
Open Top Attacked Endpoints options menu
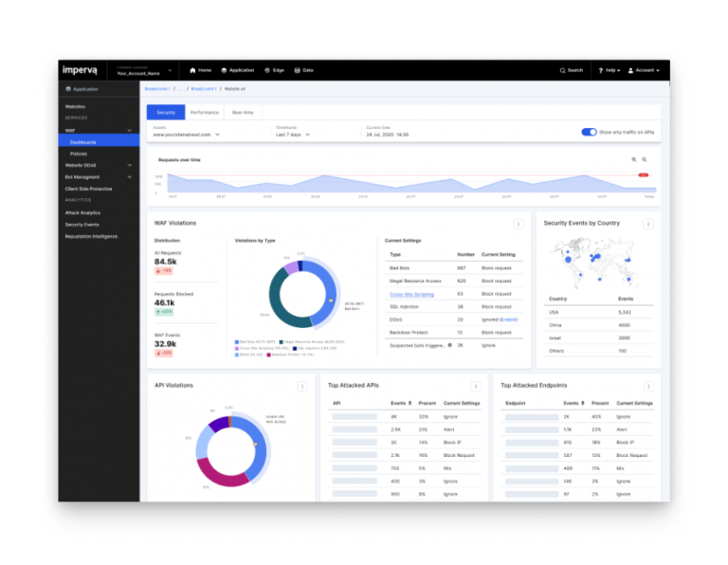[x=648, y=386]
